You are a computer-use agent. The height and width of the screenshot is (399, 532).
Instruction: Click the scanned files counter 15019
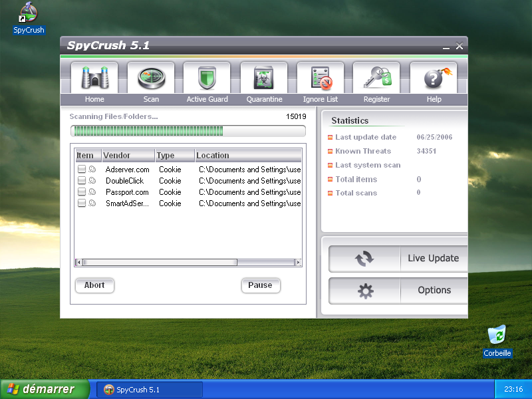(x=296, y=116)
